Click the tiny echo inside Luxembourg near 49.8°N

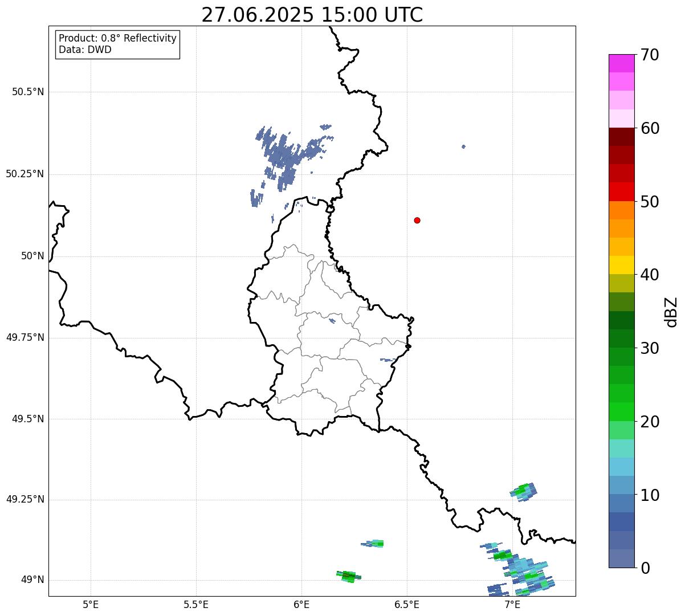pos(332,321)
